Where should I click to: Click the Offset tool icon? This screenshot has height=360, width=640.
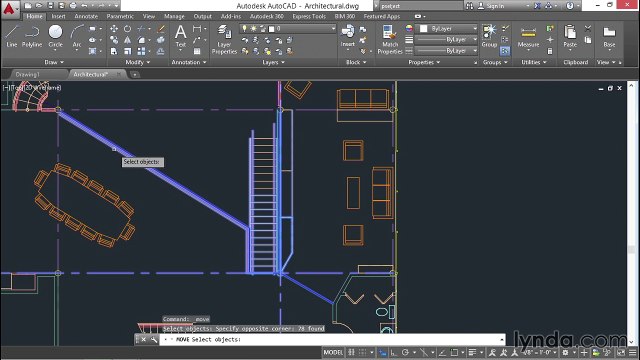tap(161, 51)
